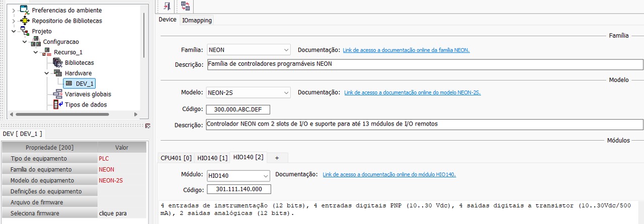The width and height of the screenshot is (644, 224).
Task: Click the clique para firmware value
Action: tap(113, 213)
